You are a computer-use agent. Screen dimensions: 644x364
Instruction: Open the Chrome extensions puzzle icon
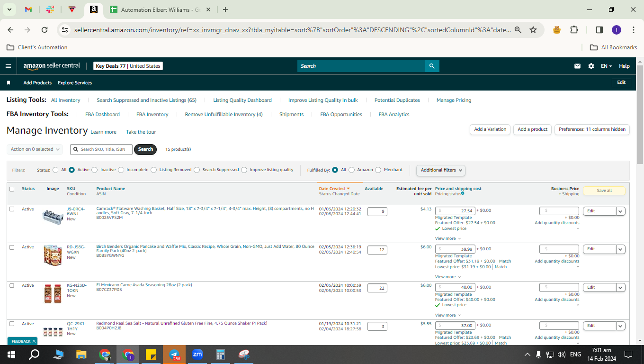click(574, 30)
